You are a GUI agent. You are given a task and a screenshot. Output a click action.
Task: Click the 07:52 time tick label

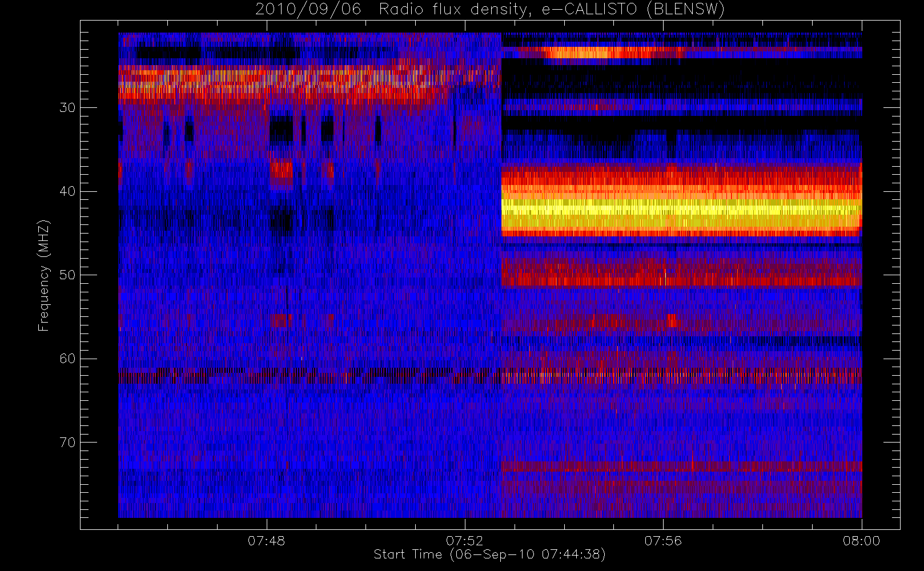(464, 541)
